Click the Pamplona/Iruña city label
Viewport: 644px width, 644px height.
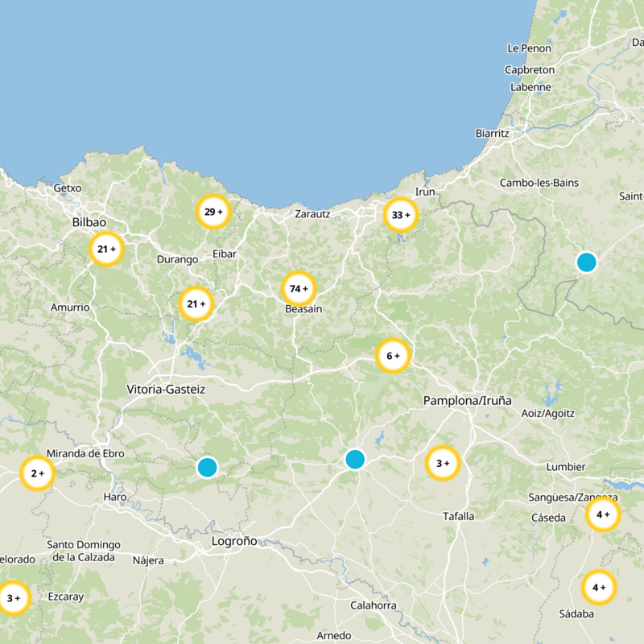(468, 400)
